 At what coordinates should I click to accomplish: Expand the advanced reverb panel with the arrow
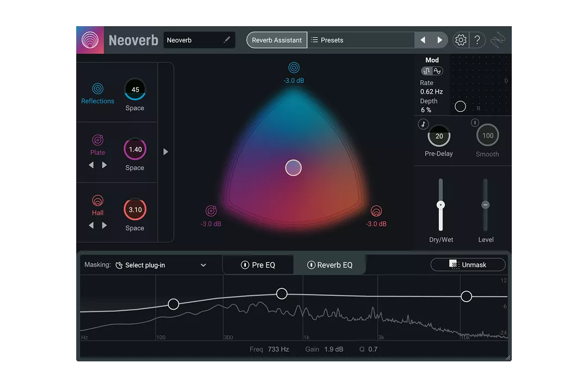tap(166, 152)
